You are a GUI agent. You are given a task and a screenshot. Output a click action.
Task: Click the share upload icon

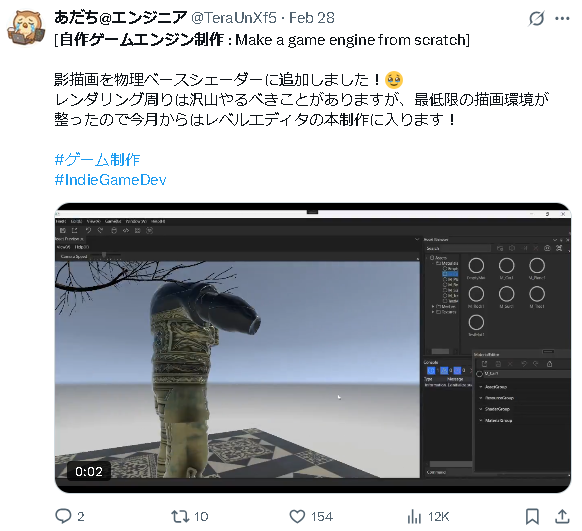pos(562,516)
